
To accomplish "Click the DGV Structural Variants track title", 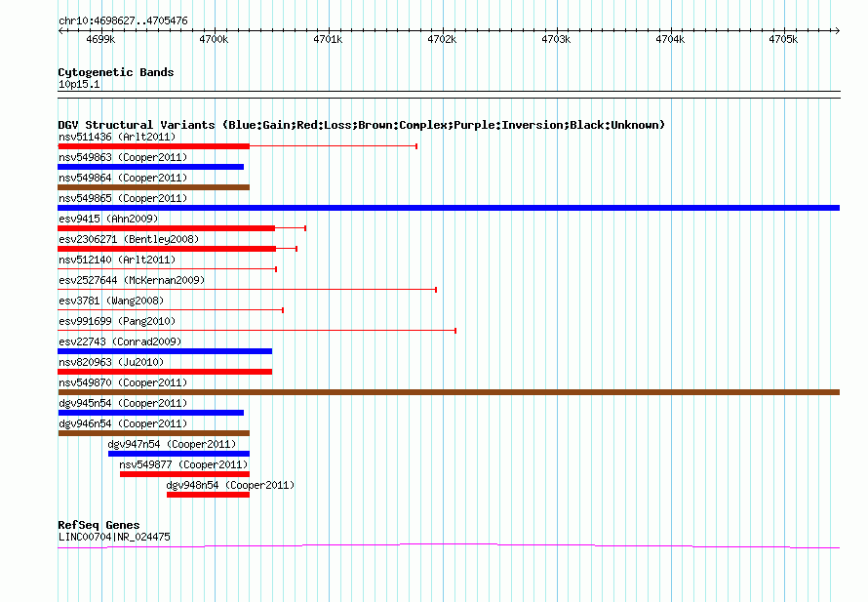I will coord(361,125).
